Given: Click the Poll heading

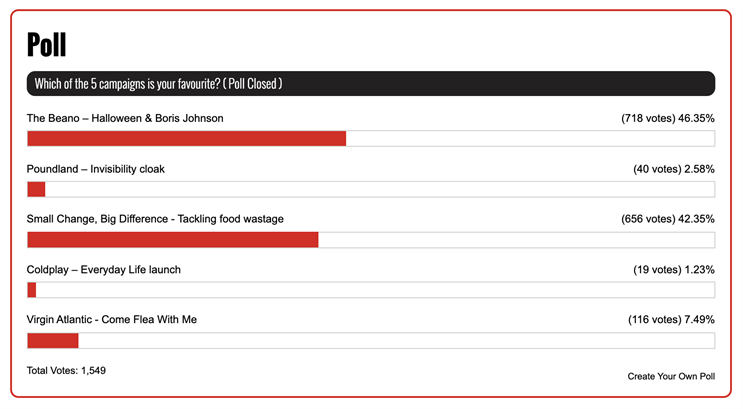Looking at the screenshot, I should click(46, 45).
